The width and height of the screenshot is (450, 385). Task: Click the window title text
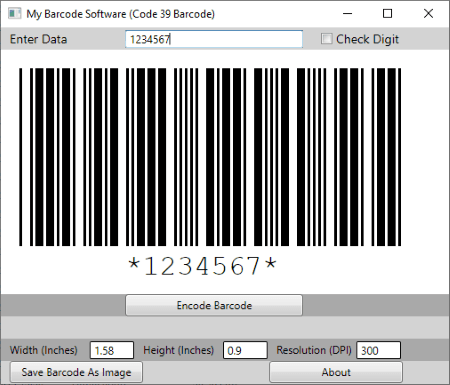coord(121,14)
